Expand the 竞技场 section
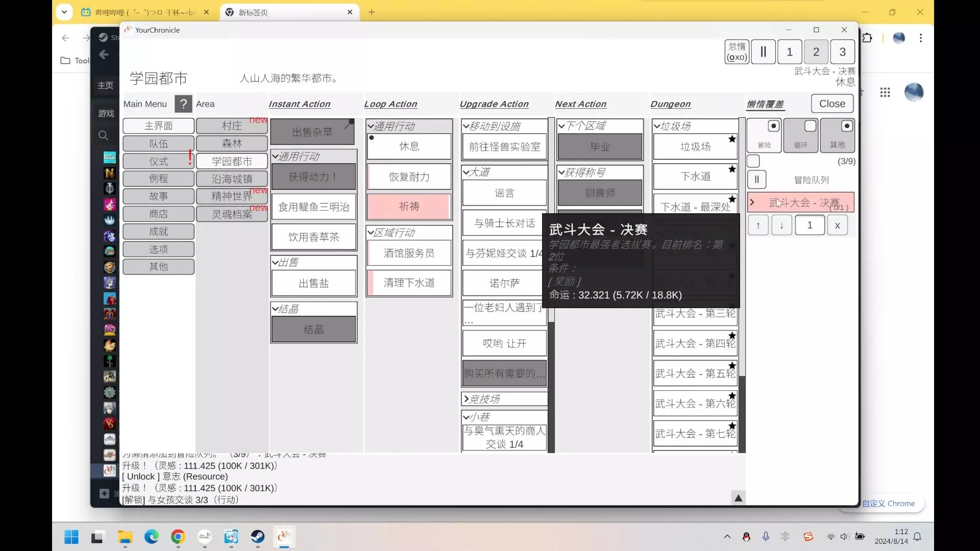Screen dimensions: 980x551 pos(466,399)
